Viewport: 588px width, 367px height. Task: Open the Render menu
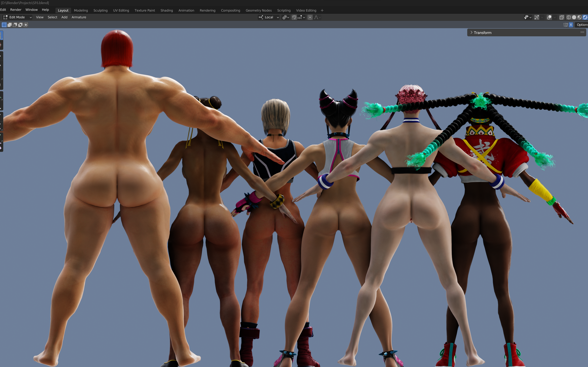(x=16, y=10)
